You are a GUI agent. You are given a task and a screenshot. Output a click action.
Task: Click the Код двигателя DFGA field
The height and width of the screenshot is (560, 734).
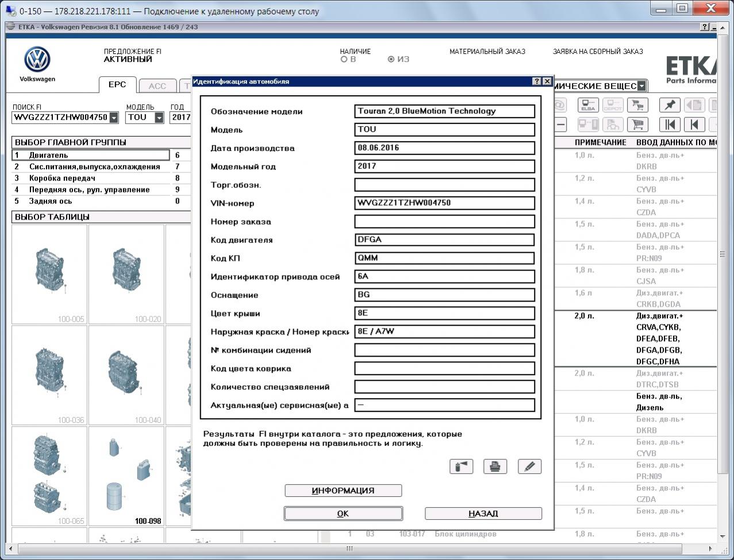(445, 240)
